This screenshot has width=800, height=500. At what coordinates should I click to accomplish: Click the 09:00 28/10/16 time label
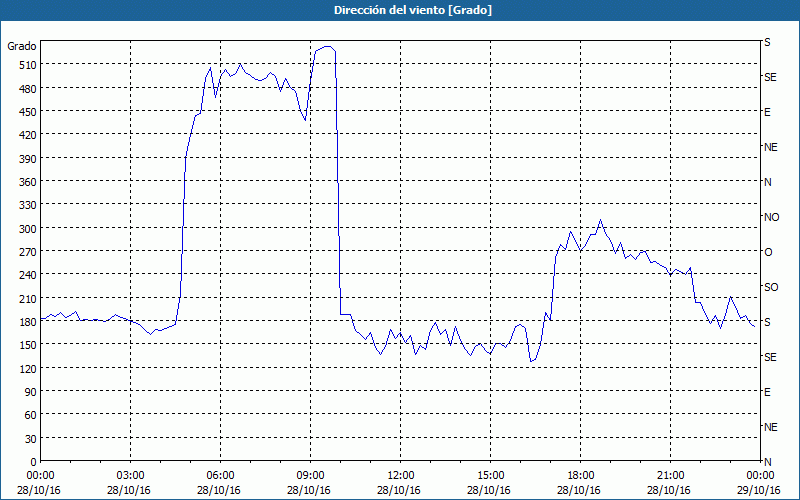pyautogui.click(x=310, y=483)
